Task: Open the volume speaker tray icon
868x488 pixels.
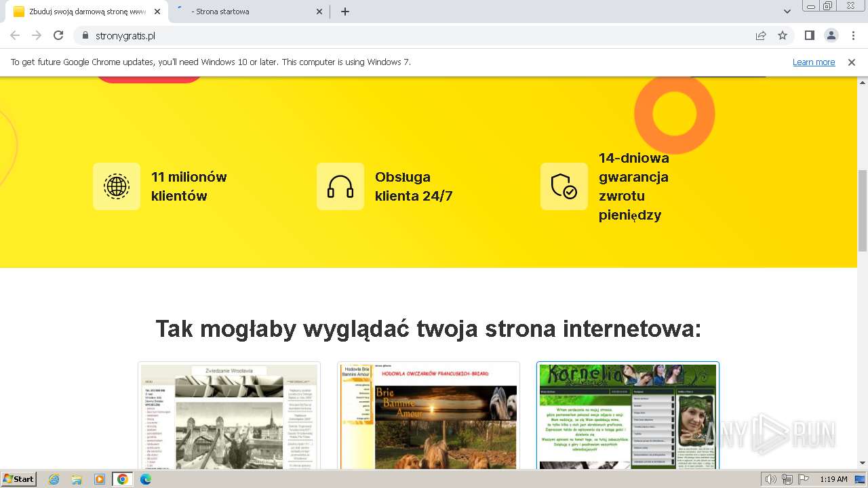Action: point(770,479)
